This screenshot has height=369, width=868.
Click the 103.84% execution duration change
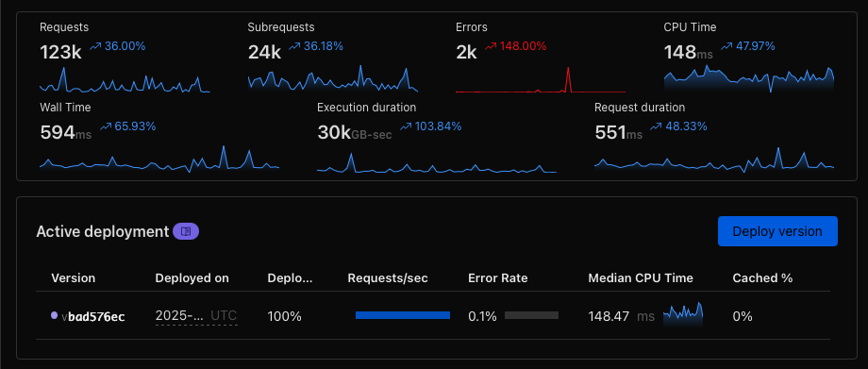point(439,126)
